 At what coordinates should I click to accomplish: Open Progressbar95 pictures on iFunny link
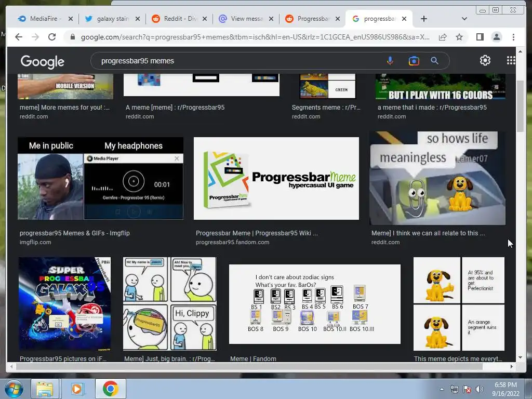pos(63,358)
